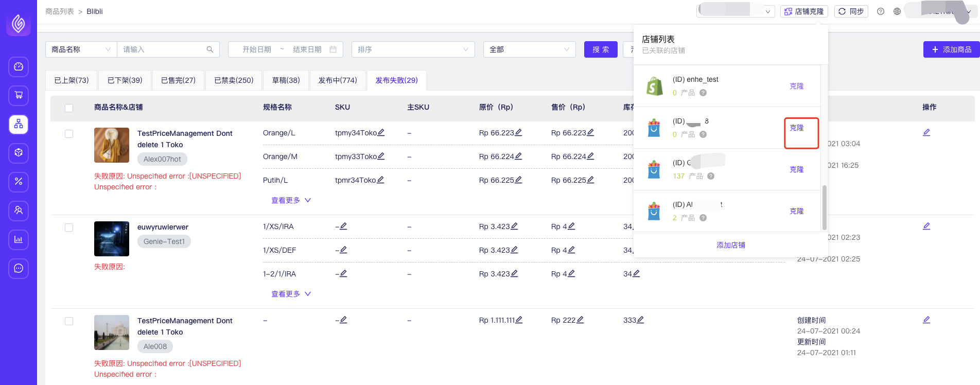The width and height of the screenshot is (980, 385).
Task: Switch to the 已上架(73) tab
Action: (x=72, y=80)
